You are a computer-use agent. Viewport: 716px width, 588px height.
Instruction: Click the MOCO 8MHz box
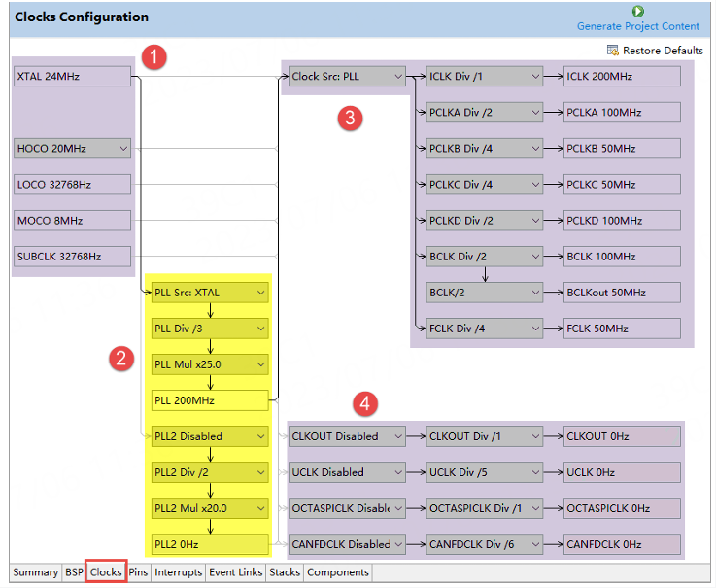tap(72, 221)
